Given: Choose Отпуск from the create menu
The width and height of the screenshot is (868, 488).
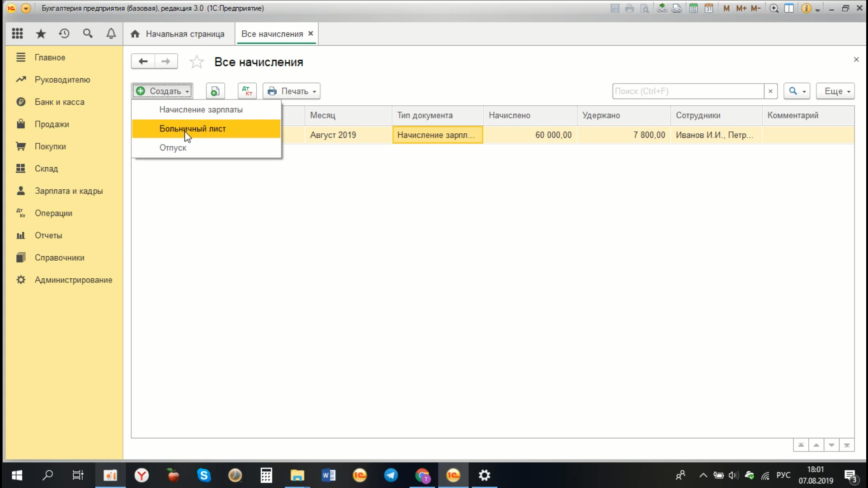Looking at the screenshot, I should click(173, 148).
